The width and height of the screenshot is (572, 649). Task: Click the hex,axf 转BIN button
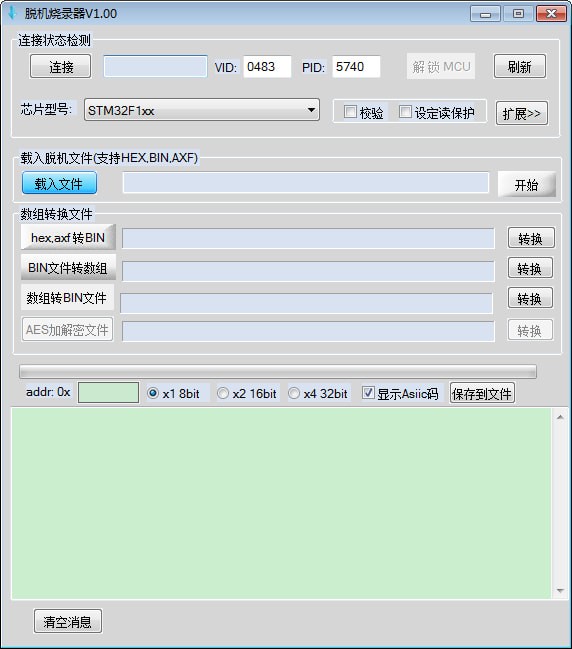tap(68, 237)
